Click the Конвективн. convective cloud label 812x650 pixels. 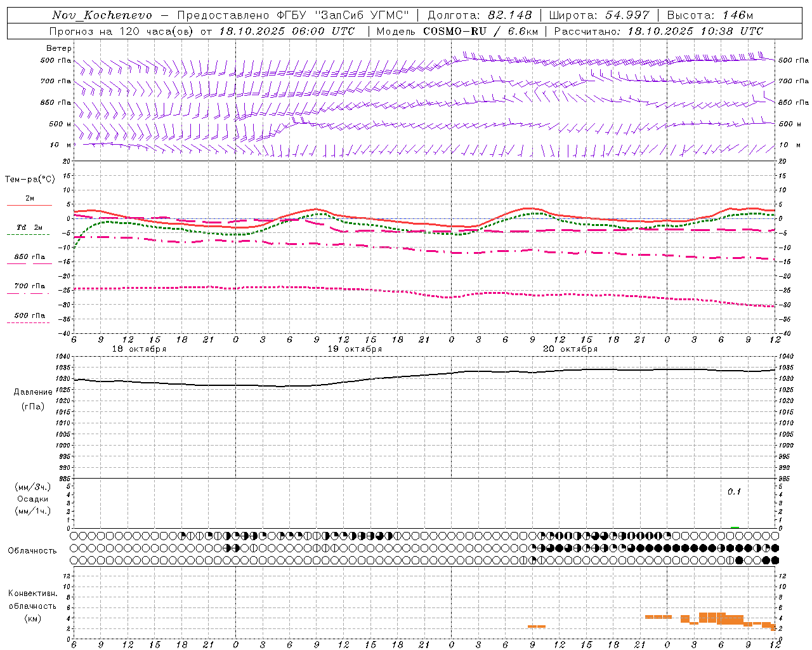click(x=32, y=594)
